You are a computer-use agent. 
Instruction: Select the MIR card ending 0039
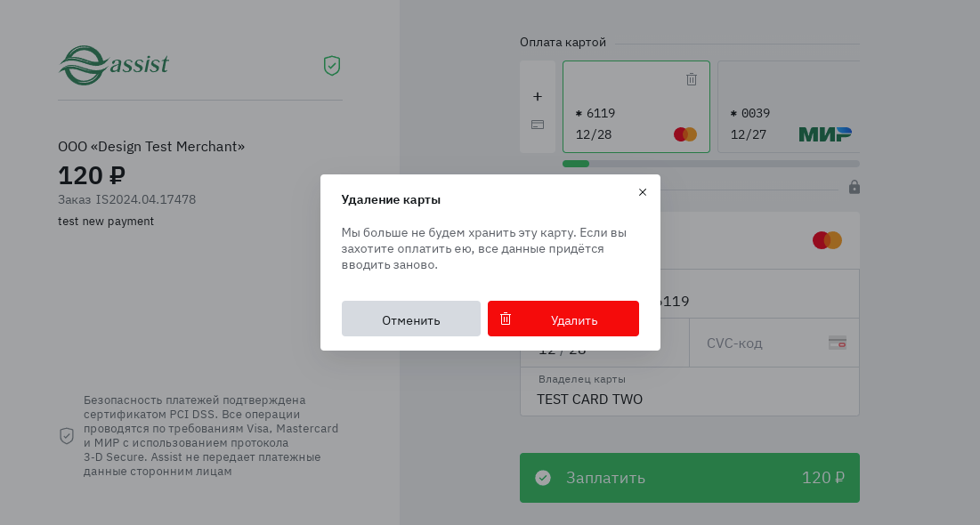788,107
